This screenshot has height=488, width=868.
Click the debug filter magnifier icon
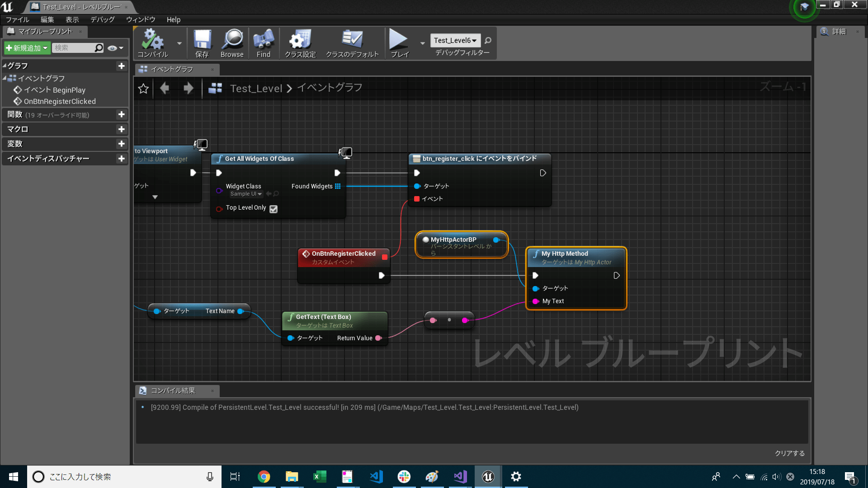488,41
